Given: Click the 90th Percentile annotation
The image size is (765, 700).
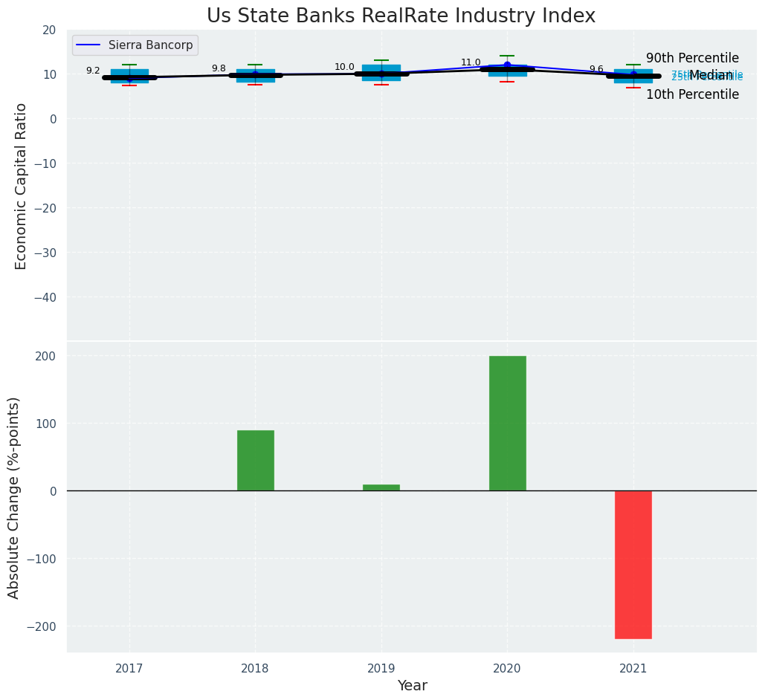Looking at the screenshot, I should [692, 58].
